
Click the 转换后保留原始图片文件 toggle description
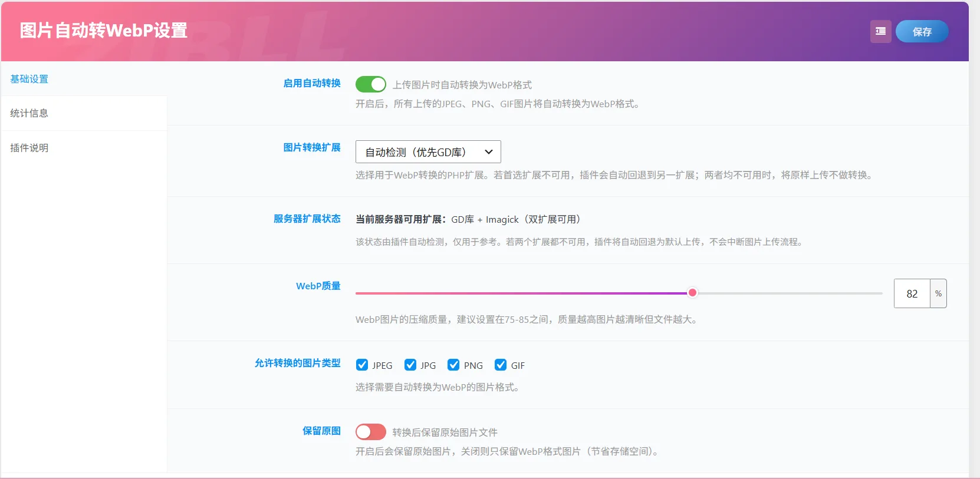point(445,432)
